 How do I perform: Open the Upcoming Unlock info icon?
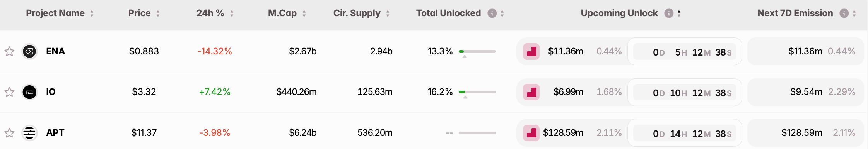pyautogui.click(x=669, y=14)
